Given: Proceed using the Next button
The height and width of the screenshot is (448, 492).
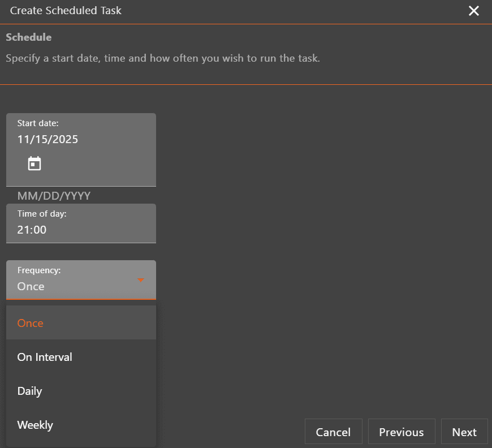Looking at the screenshot, I should coord(464,432).
